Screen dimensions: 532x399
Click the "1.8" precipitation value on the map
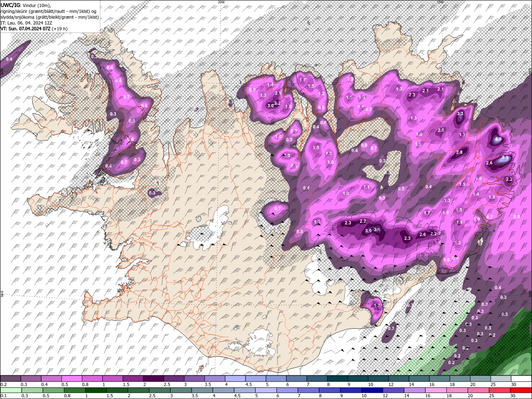click(x=459, y=223)
